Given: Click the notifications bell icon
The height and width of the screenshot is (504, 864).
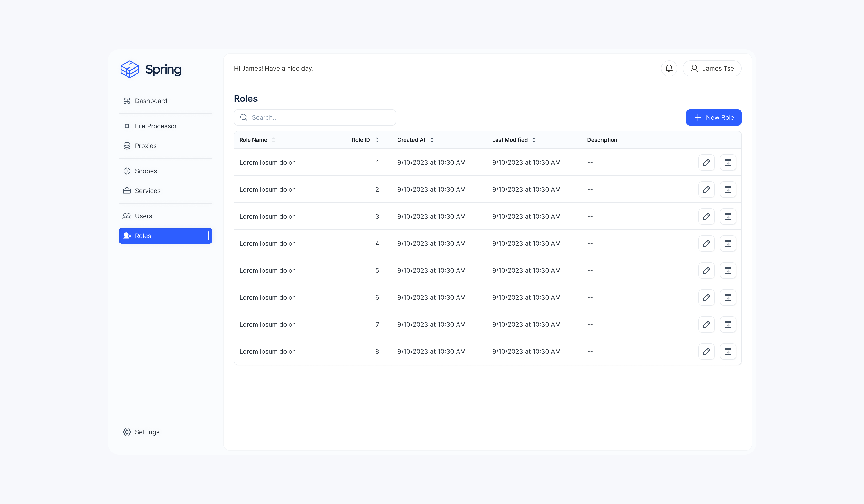Looking at the screenshot, I should coord(668,69).
